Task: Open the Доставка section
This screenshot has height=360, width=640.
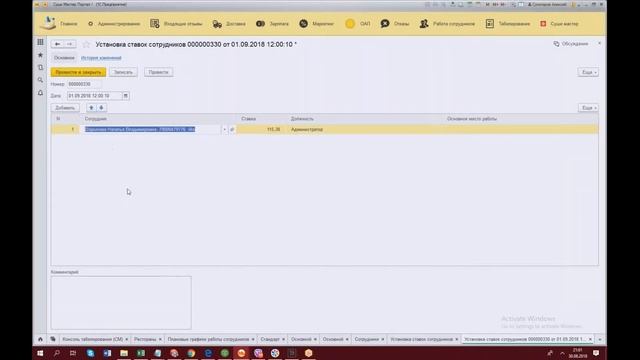Action: (229, 24)
